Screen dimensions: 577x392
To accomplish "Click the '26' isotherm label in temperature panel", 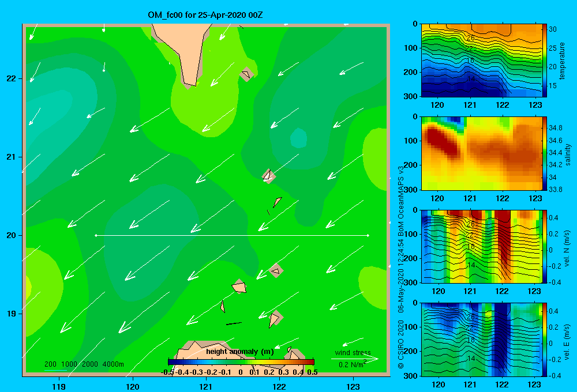I will click(x=470, y=38).
